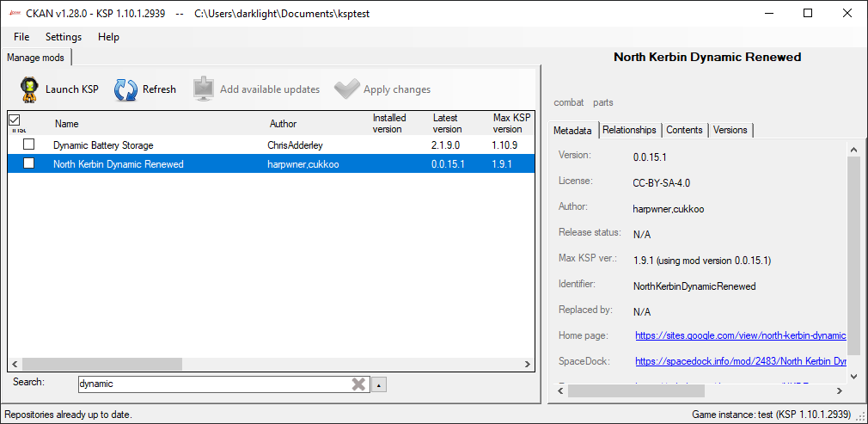Open the Home page sites.google.com link
Screen dimensions: 868x424
[741, 335]
